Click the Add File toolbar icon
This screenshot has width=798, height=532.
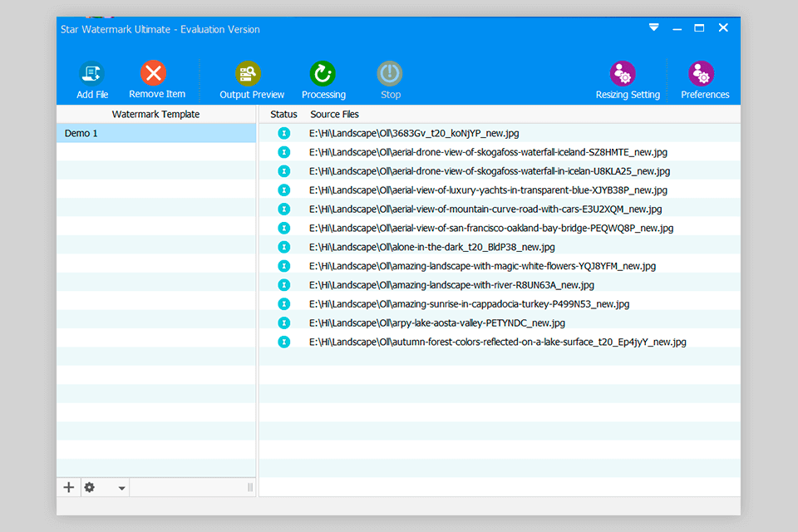click(91, 73)
